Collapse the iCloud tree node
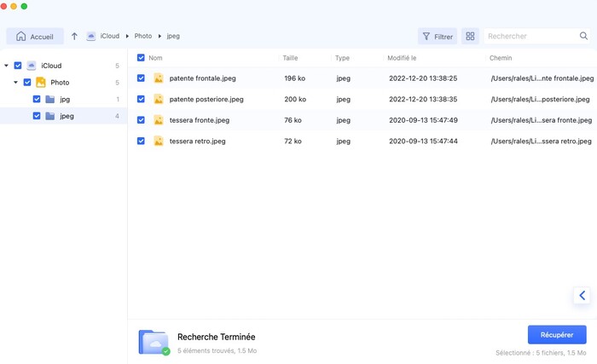Viewport: 597px width, 364px height. tap(7, 66)
